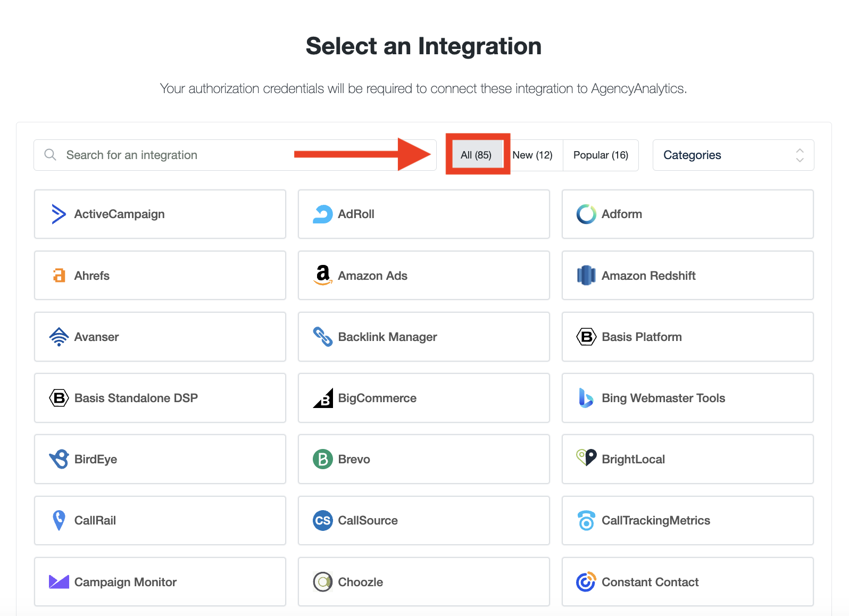Select the AdRoll integration card

click(424, 214)
